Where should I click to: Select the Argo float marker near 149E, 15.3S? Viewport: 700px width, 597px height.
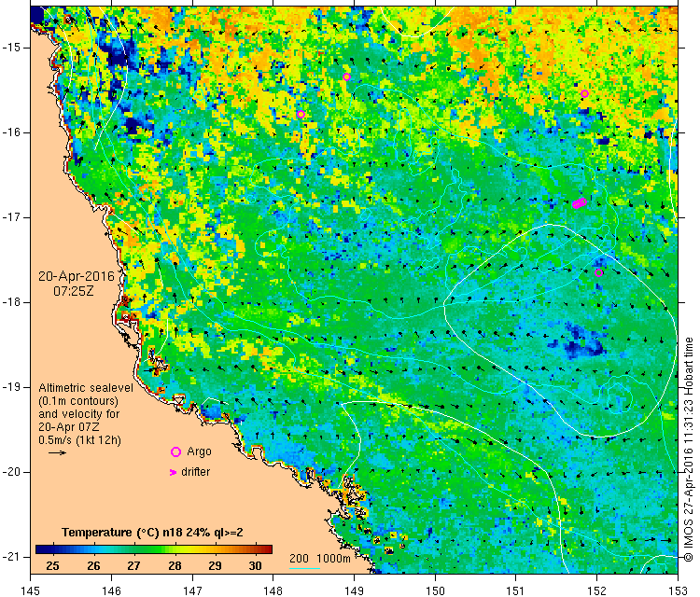[x=346, y=76]
